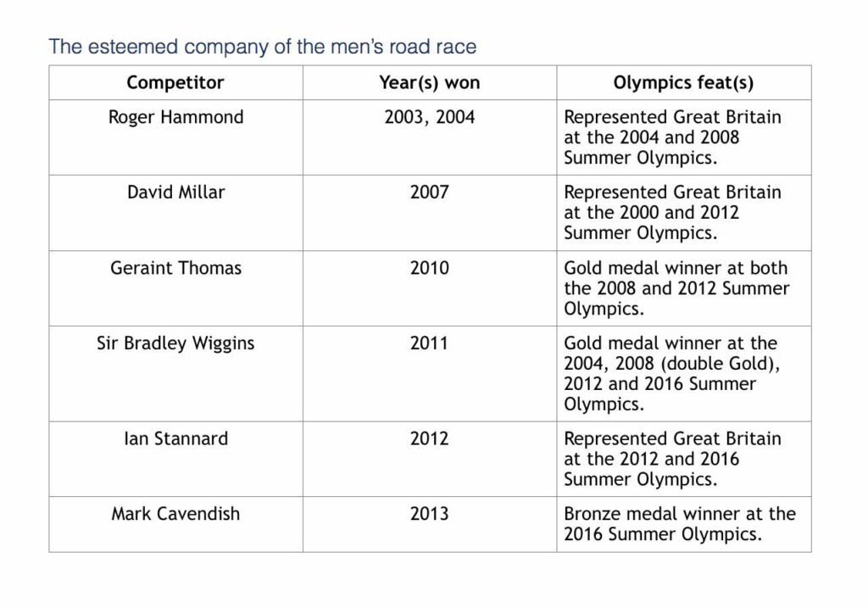
Task: Click the '2011' year cell
Action: click(x=429, y=343)
